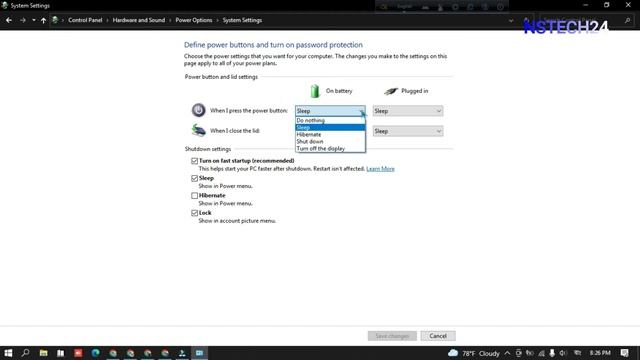Image resolution: width=640 pixels, height=360 pixels.
Task: Navigate to Power Options breadcrumb
Action: (193, 20)
